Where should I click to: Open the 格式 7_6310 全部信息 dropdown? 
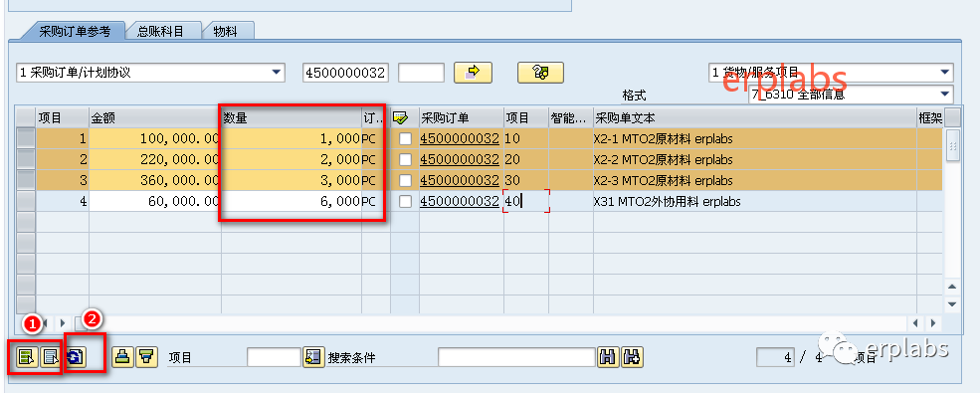851,95
